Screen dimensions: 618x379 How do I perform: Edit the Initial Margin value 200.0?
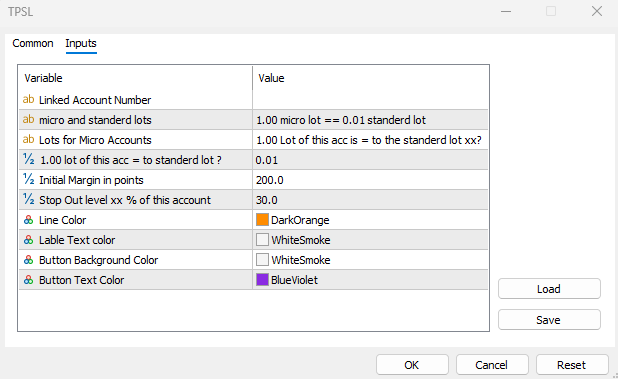pos(370,180)
